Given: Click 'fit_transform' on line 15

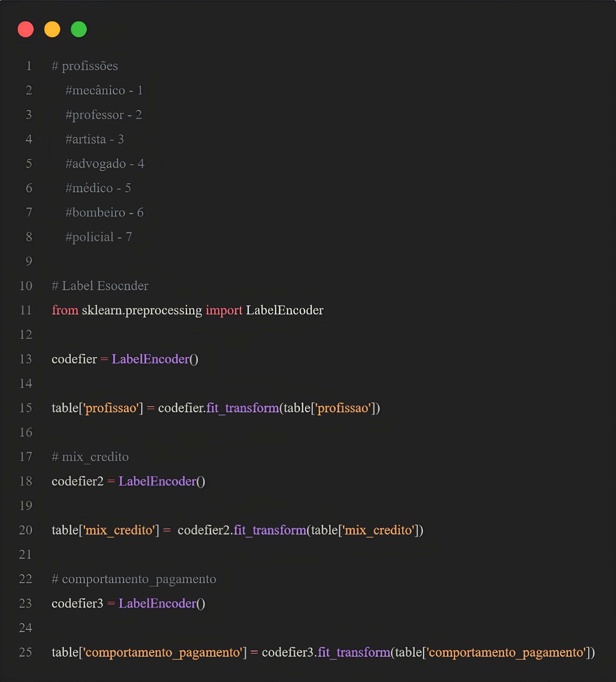Looking at the screenshot, I should tap(242, 408).
